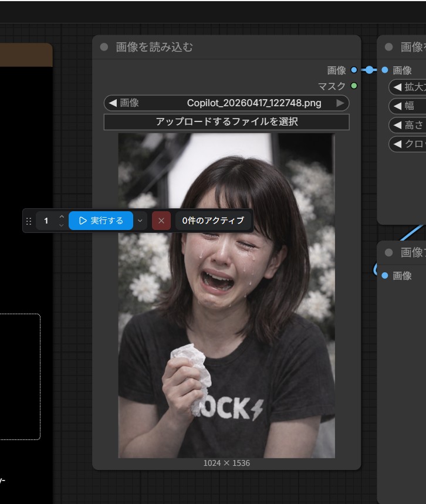Decrease the batch count with the down arrow
Image resolution: width=426 pixels, height=504 pixels.
tap(62, 225)
